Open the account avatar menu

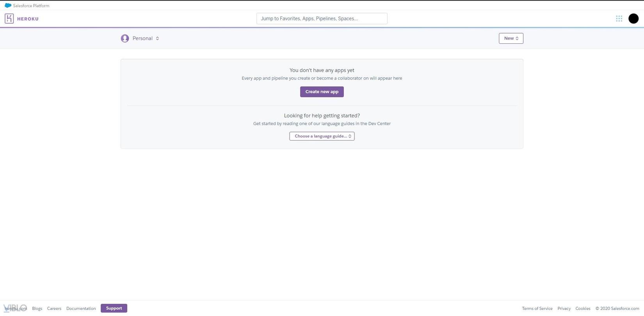[633, 18]
